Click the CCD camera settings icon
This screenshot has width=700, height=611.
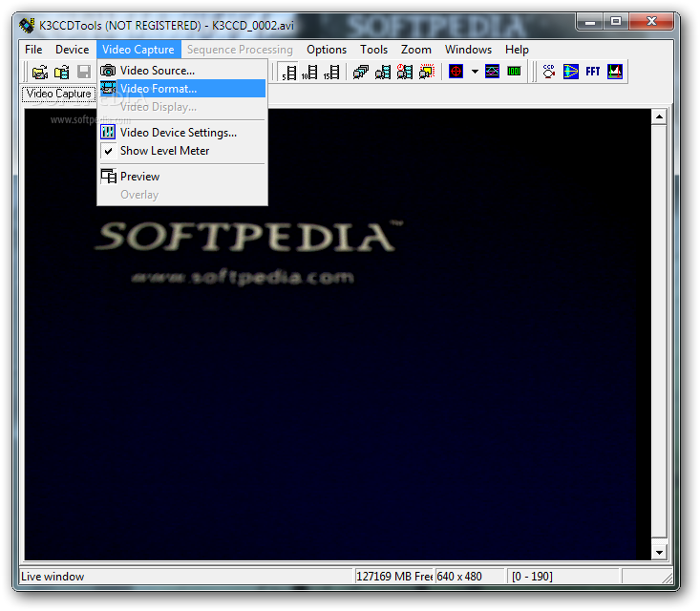click(x=549, y=72)
